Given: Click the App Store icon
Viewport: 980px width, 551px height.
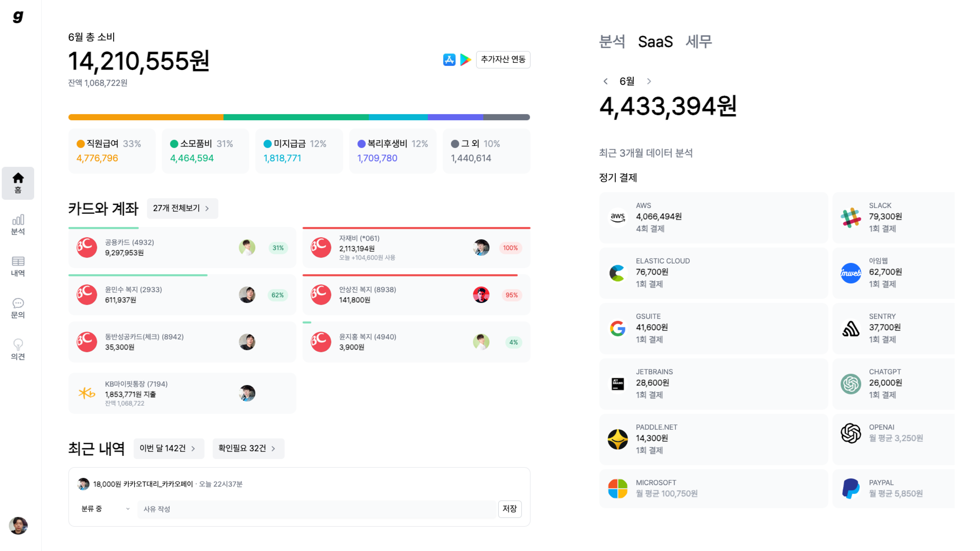Looking at the screenshot, I should tap(449, 60).
